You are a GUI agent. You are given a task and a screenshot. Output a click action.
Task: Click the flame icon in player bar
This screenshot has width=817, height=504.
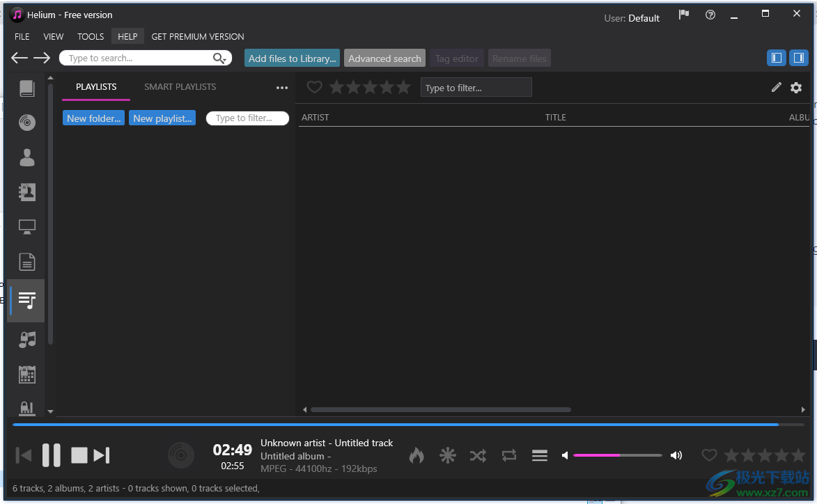(417, 455)
